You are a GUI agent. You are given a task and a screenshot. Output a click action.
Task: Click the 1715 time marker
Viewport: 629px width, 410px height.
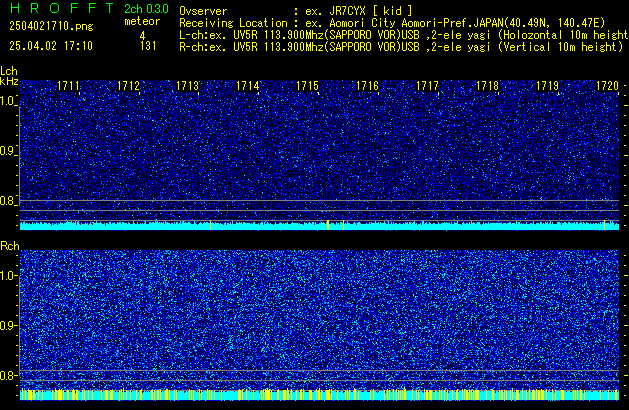point(307,86)
